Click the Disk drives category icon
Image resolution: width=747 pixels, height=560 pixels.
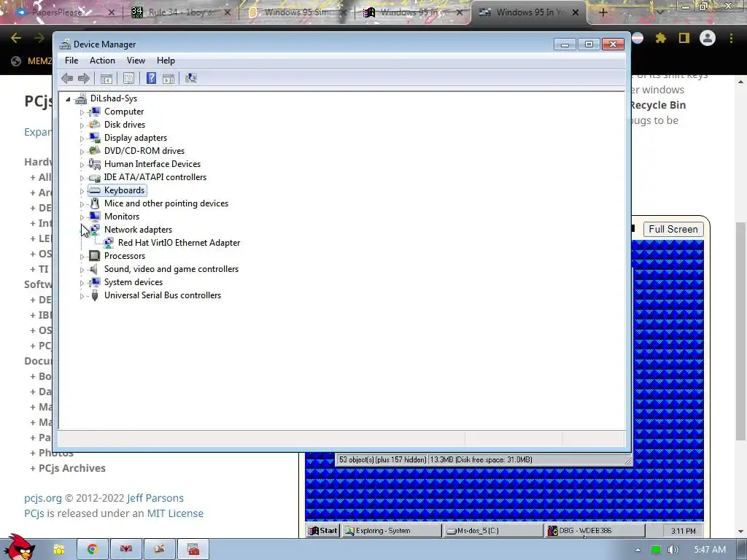click(95, 124)
